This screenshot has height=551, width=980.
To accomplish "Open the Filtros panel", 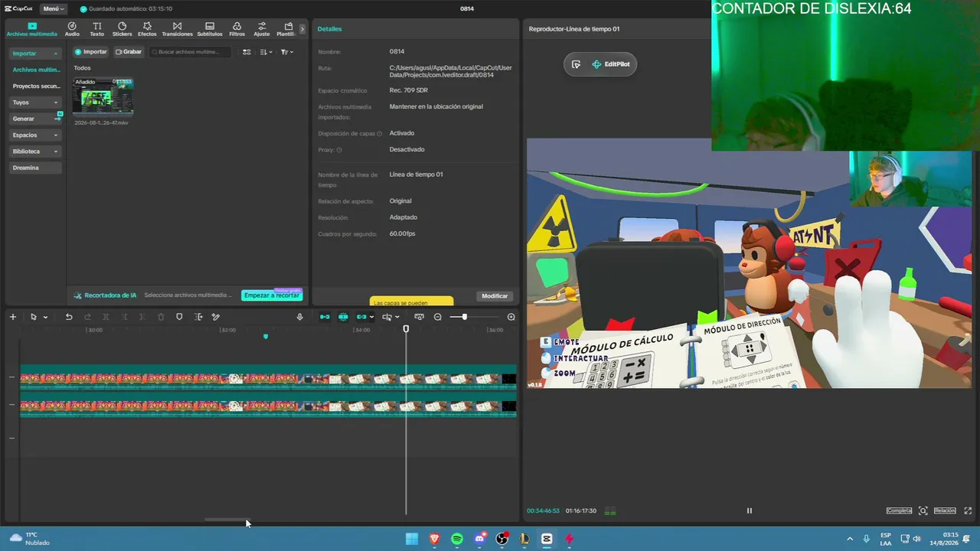I will coord(237,29).
